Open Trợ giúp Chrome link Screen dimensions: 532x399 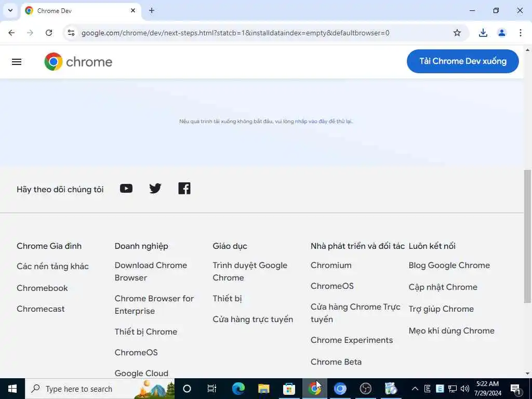point(441,309)
